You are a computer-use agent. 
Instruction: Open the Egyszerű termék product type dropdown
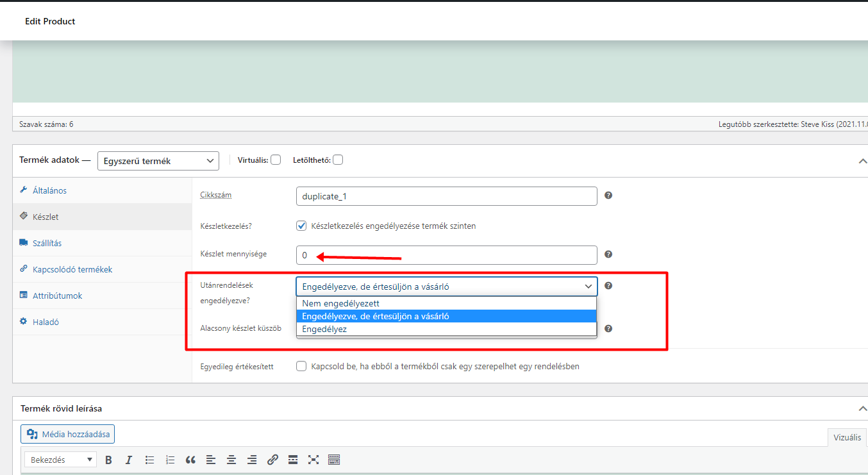click(x=158, y=161)
